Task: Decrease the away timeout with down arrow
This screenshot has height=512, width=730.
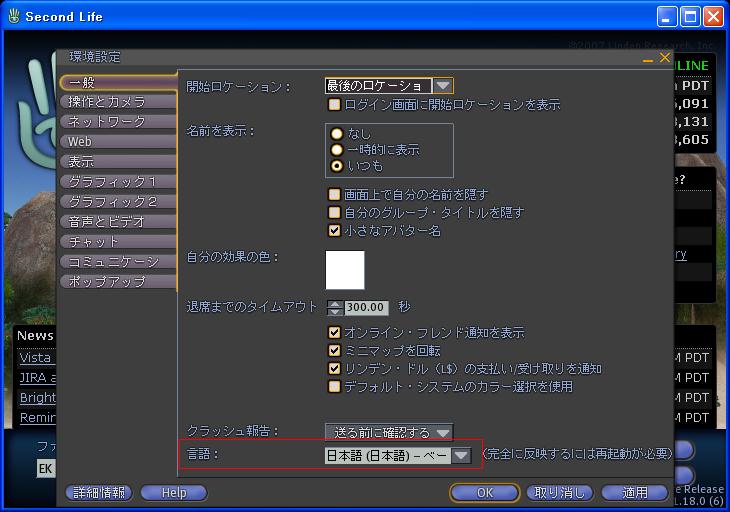Action: point(335,311)
